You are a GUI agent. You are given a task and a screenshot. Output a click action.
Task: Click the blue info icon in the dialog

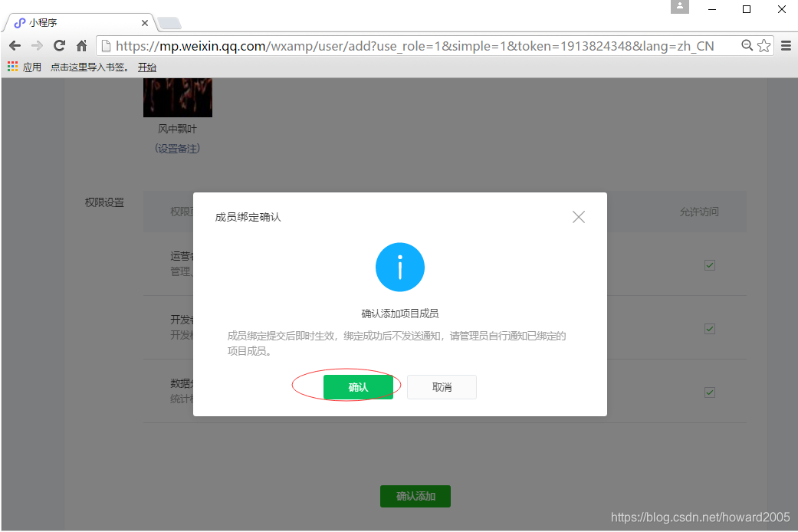coord(399,267)
